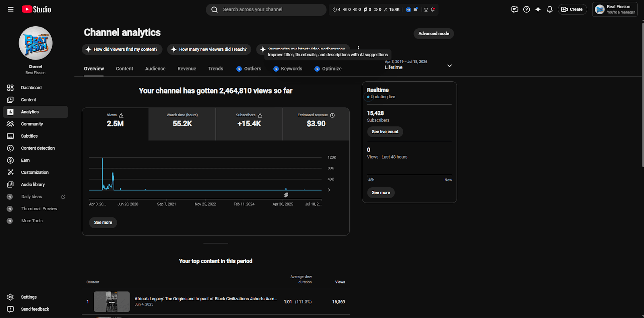Open the Africa's Legacy video title link

click(206, 299)
